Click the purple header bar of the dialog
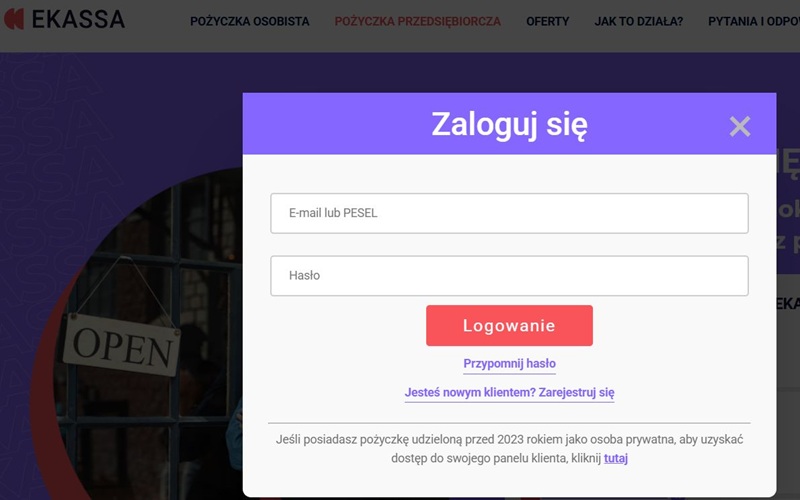800x500 pixels. 330,125
